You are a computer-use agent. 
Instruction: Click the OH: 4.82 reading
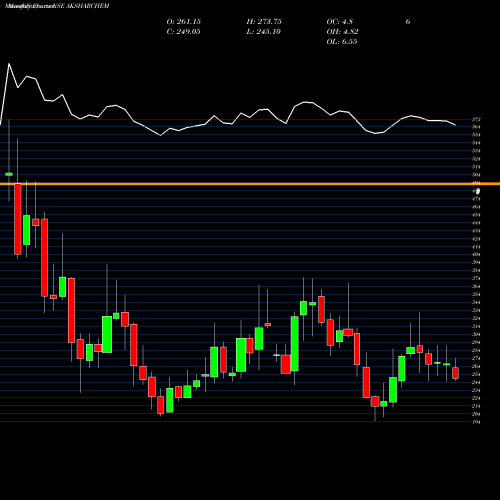342,32
